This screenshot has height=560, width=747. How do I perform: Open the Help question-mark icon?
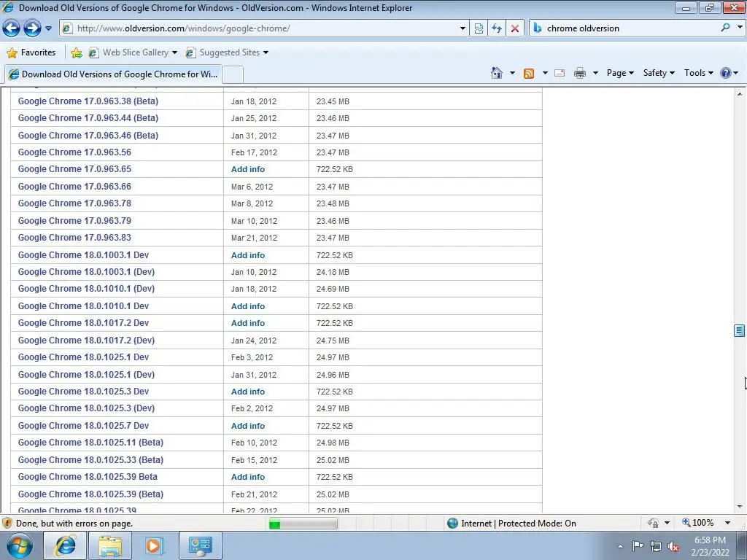pyautogui.click(x=726, y=73)
